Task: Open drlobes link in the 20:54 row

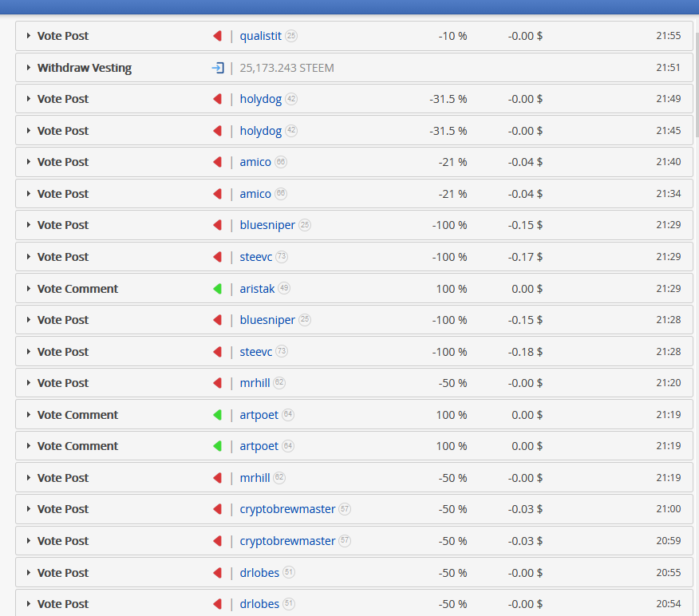Action: [259, 604]
